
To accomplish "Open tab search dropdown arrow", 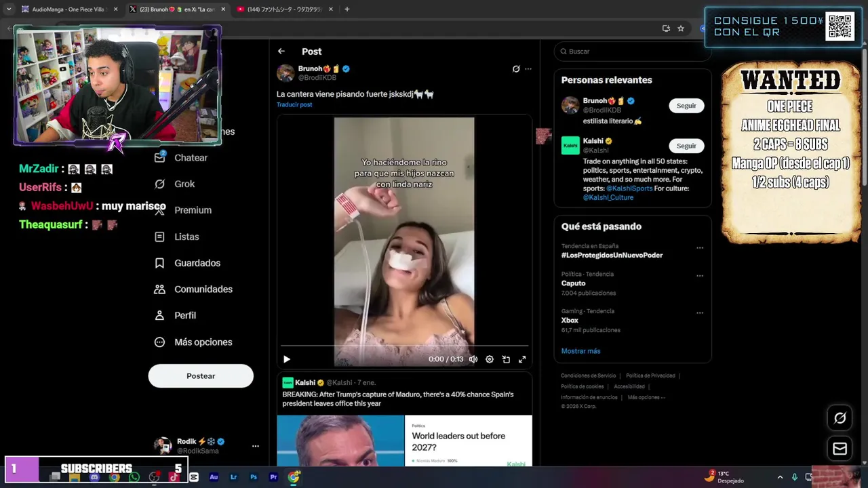I will click(x=8, y=9).
